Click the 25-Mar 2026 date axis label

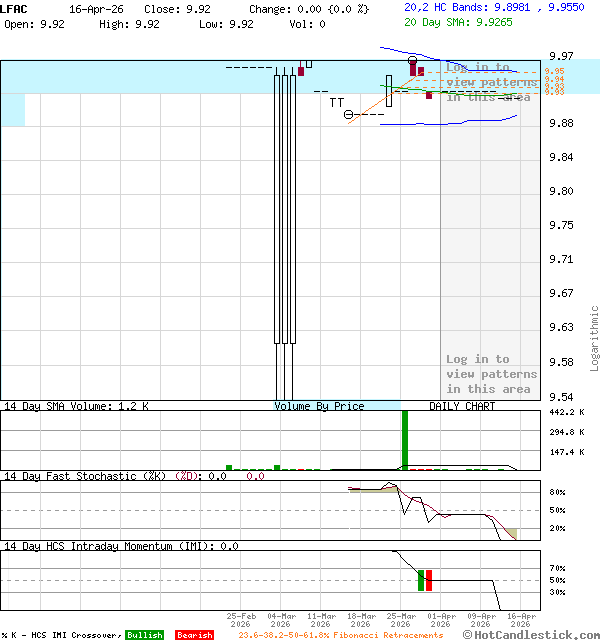[401, 620]
